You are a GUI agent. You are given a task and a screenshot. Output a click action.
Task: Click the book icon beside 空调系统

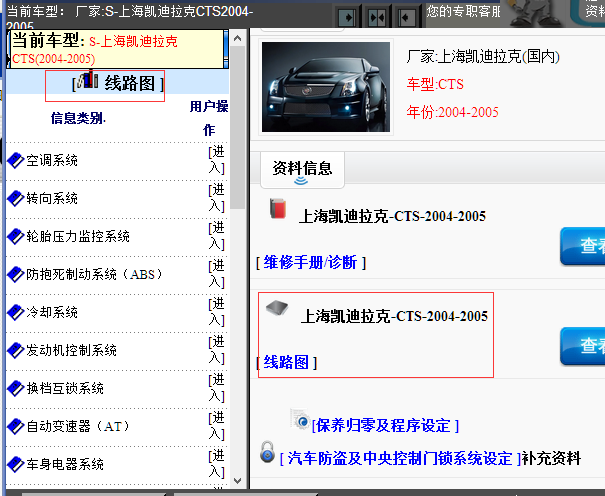[15, 160]
